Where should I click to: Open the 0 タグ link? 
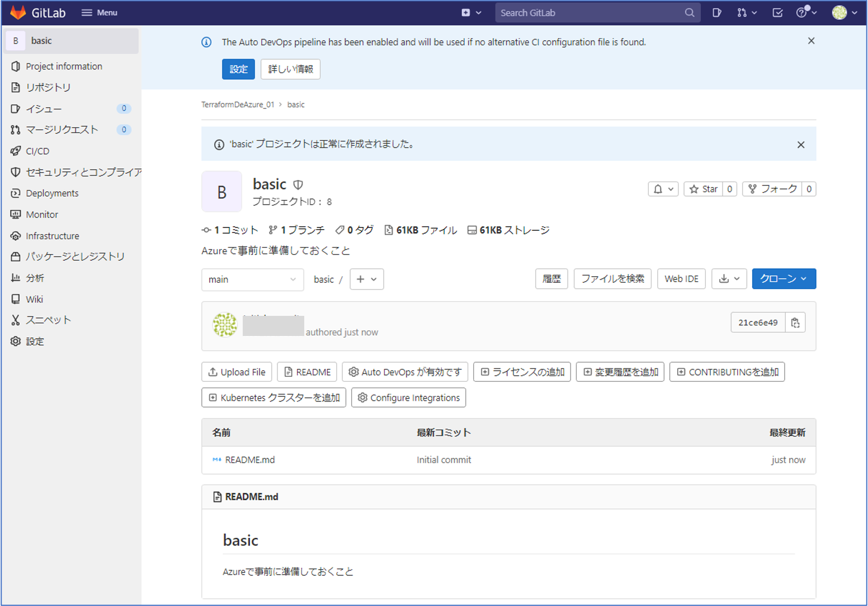355,230
